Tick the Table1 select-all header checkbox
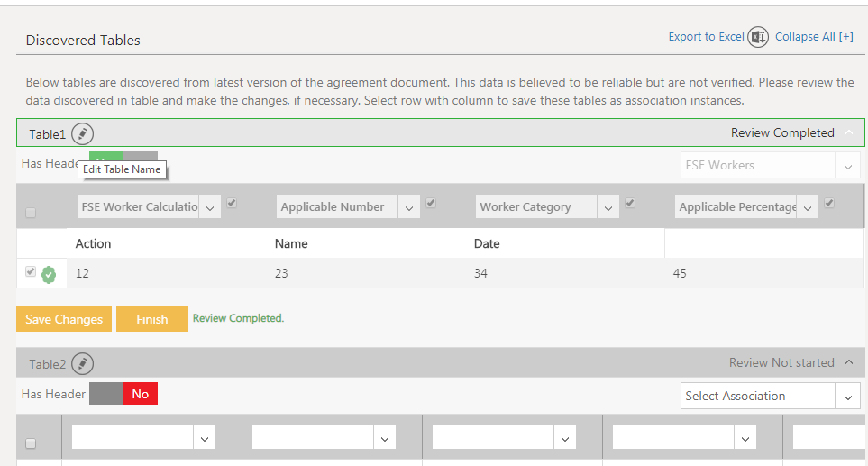The image size is (868, 466). (x=31, y=213)
